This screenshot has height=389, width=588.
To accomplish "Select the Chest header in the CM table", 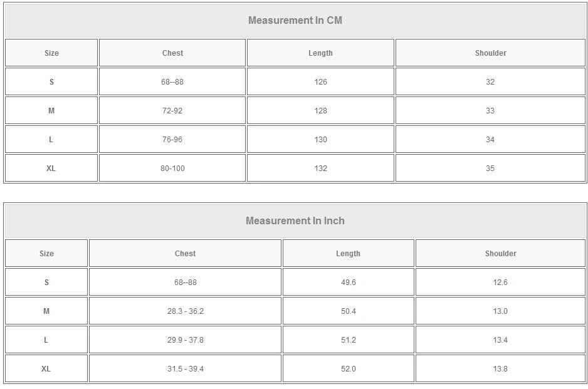I will 172,53.
